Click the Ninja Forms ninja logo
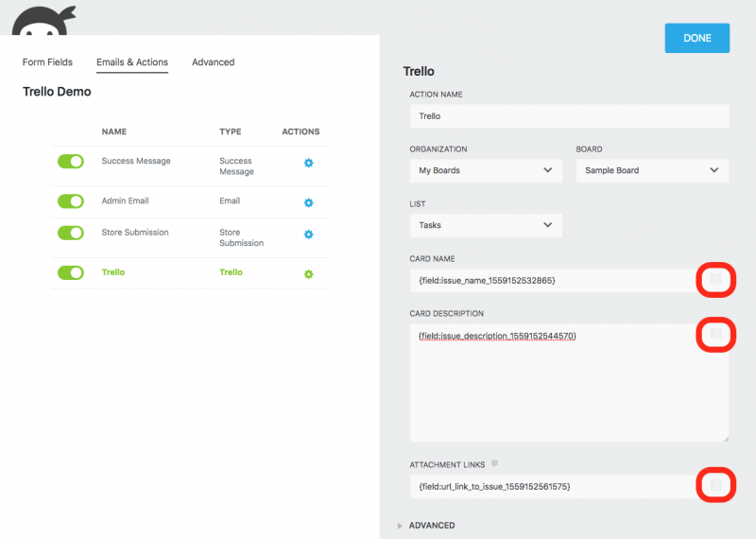Image resolution: width=756 pixels, height=539 pixels. (x=43, y=21)
